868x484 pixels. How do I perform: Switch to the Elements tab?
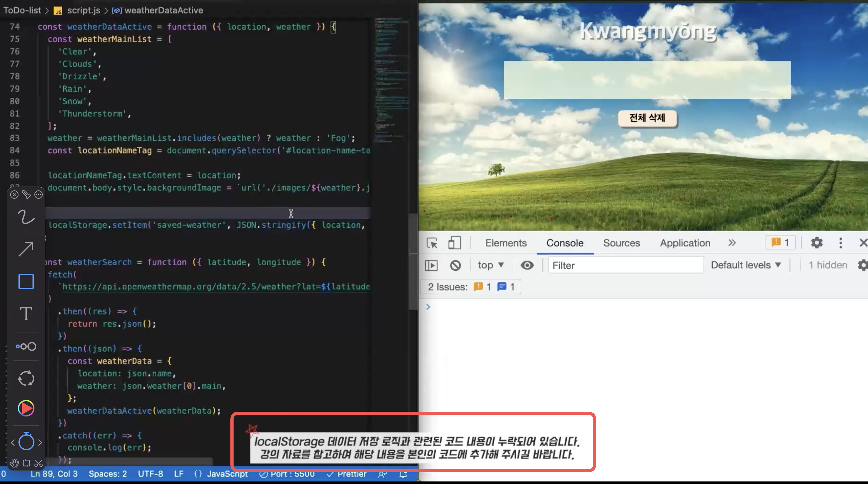[506, 243]
